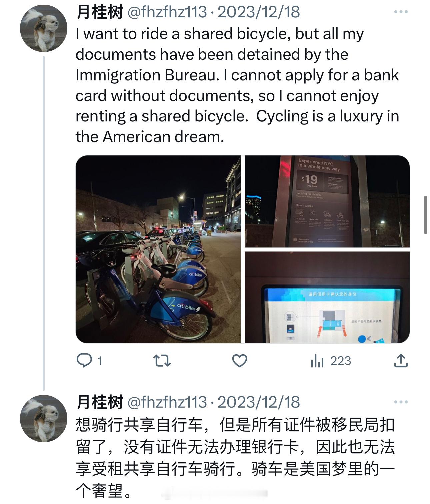Visit @fhzfhz113 handle on first tweet
The height and width of the screenshot is (504, 430).
point(167,12)
